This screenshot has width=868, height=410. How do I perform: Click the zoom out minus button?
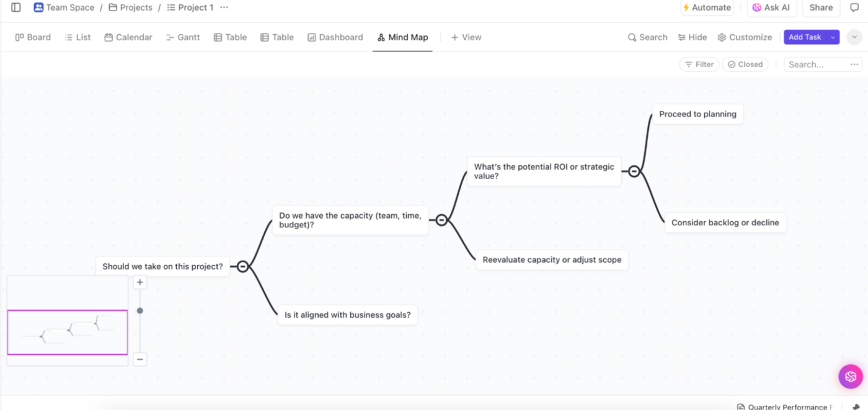pos(140,359)
